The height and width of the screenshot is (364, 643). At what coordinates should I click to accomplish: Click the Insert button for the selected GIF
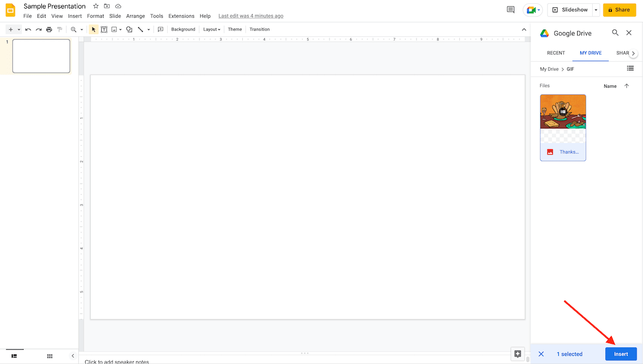(x=620, y=354)
